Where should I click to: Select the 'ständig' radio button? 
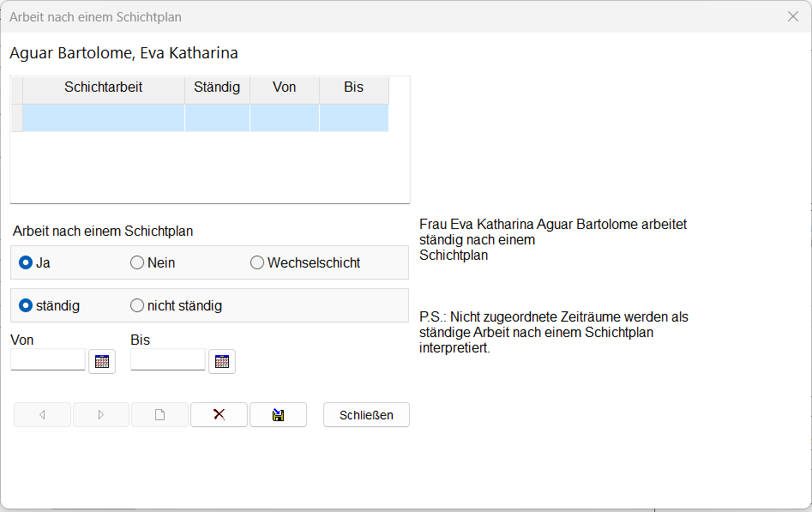point(26,305)
